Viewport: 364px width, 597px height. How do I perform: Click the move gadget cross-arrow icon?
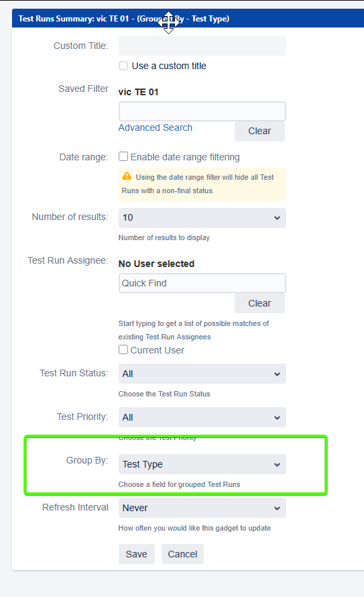[x=168, y=22]
